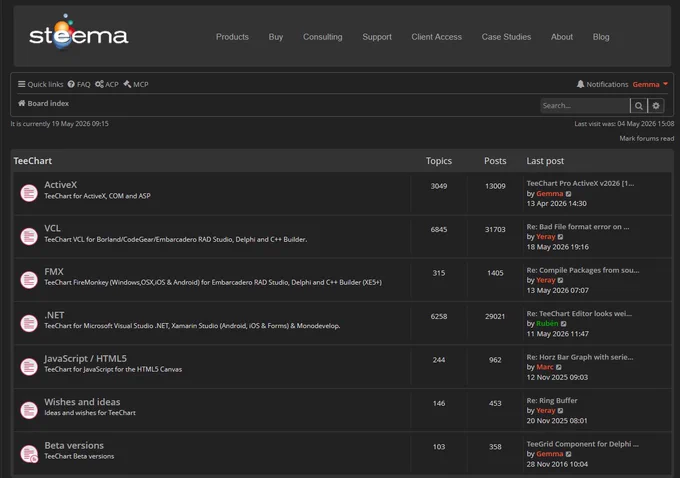
Task: Click view latest post icon in JavaScript row
Action: click(559, 367)
